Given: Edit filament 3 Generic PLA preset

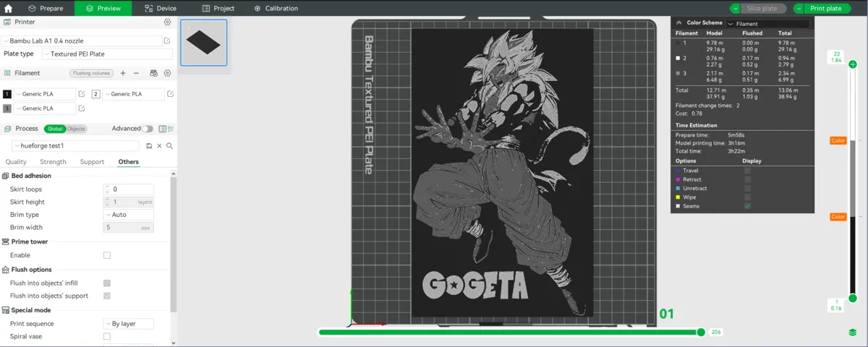Looking at the screenshot, I should pyautogui.click(x=82, y=108).
